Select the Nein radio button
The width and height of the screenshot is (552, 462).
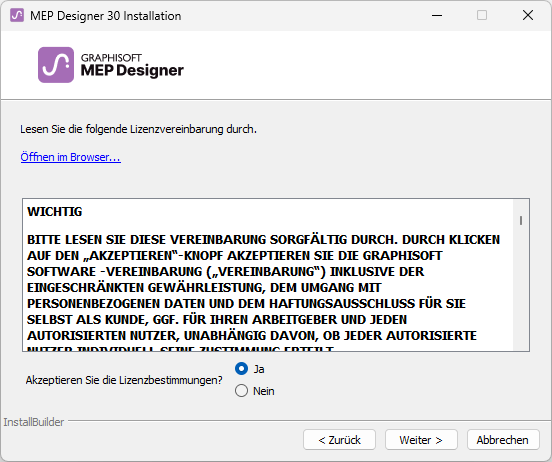[x=242, y=391]
